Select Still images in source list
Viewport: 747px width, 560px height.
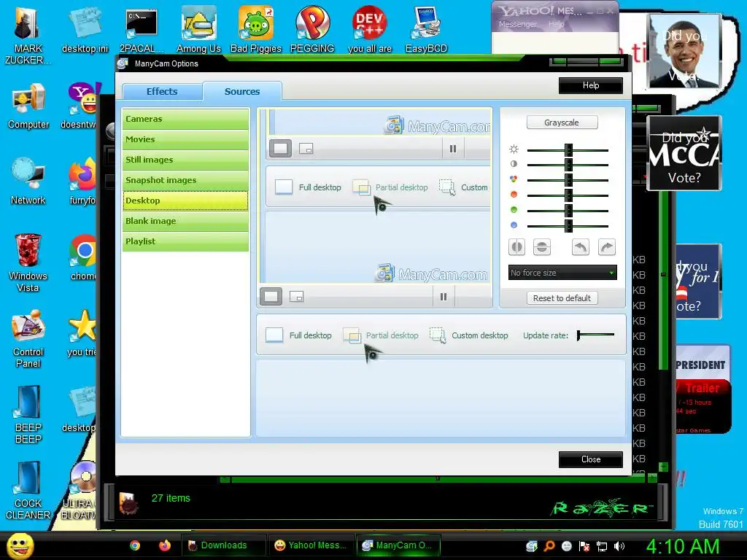click(185, 160)
